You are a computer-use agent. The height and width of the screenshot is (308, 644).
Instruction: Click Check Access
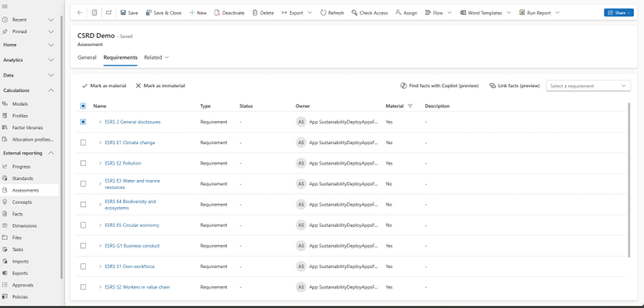click(x=369, y=13)
